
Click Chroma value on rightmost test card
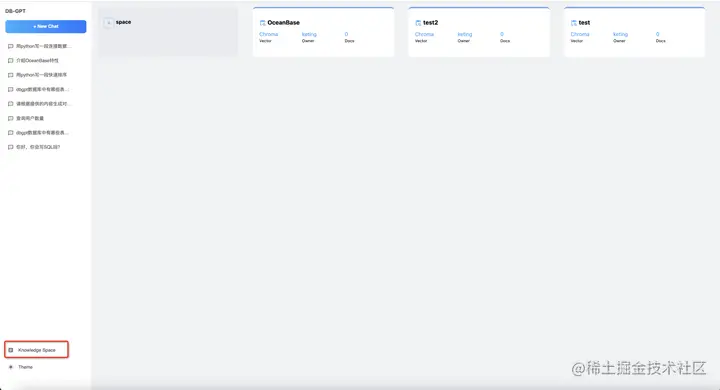[x=580, y=34]
